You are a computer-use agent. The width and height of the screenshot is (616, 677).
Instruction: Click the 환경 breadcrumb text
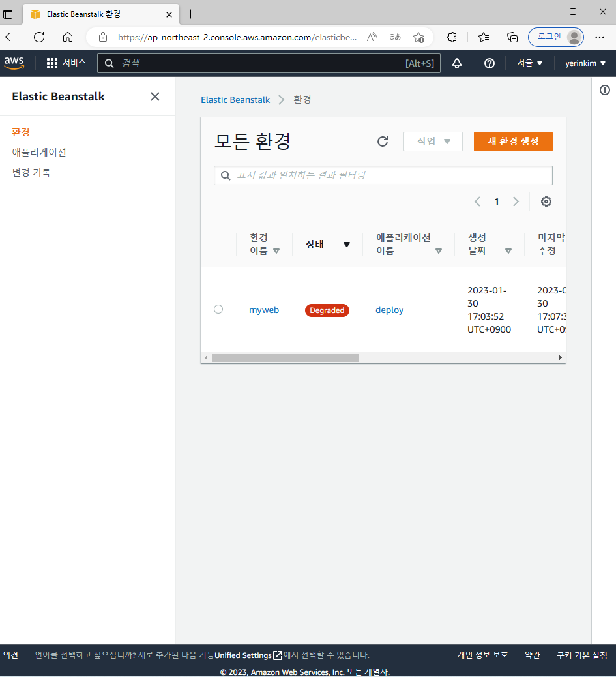(x=302, y=100)
